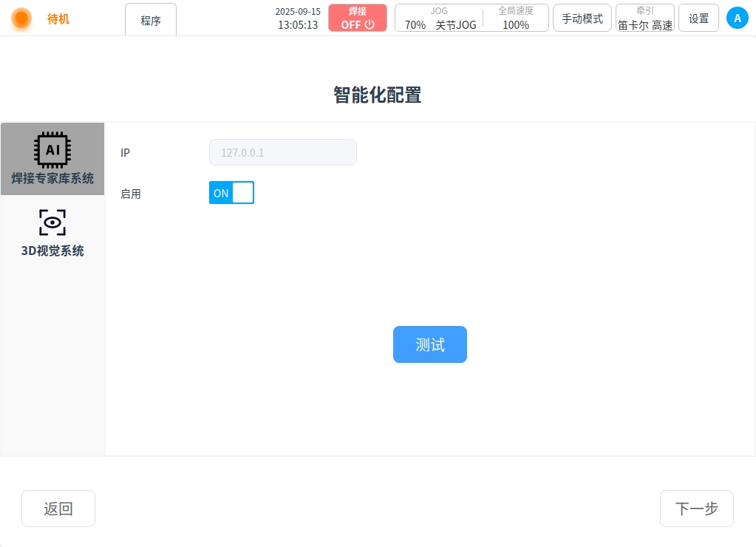756x547 pixels.
Task: Switch the 高速 traction speed option
Action: tap(662, 25)
